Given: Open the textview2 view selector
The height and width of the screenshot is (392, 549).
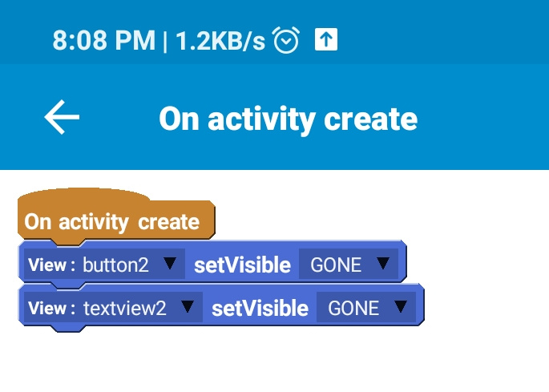Looking at the screenshot, I should [x=137, y=308].
